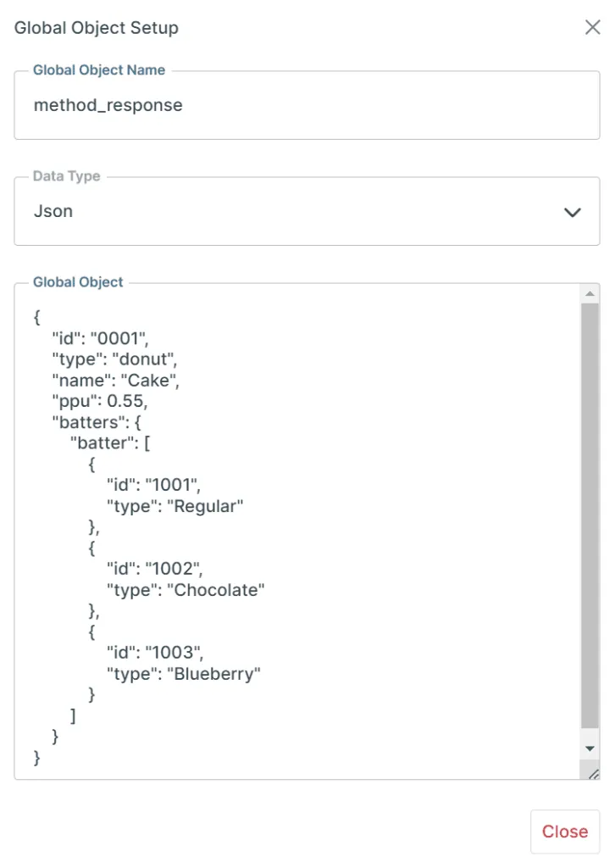Dismiss the dialog with the X icon
615x868 pixels.
click(x=593, y=28)
